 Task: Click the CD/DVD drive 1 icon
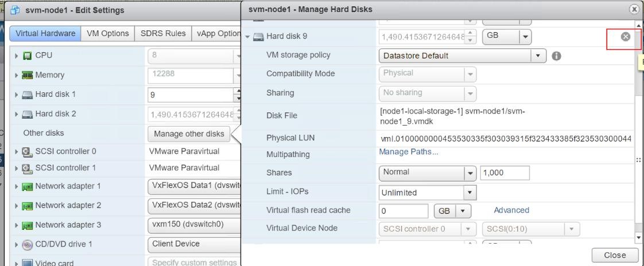(27, 244)
